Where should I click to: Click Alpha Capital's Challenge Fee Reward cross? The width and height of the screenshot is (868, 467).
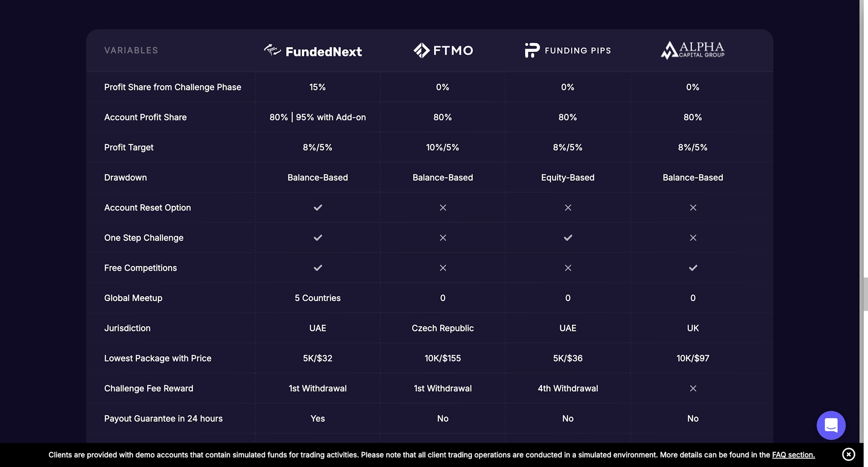click(x=693, y=388)
